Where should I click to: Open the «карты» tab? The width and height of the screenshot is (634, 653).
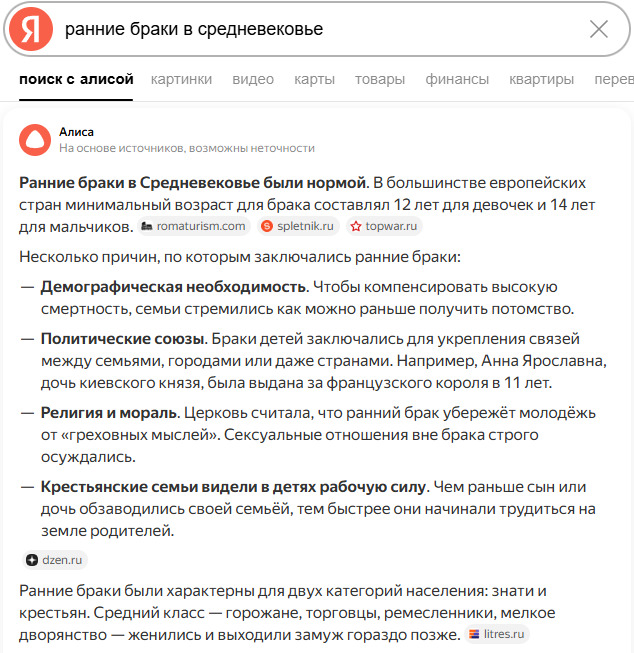[315, 80]
